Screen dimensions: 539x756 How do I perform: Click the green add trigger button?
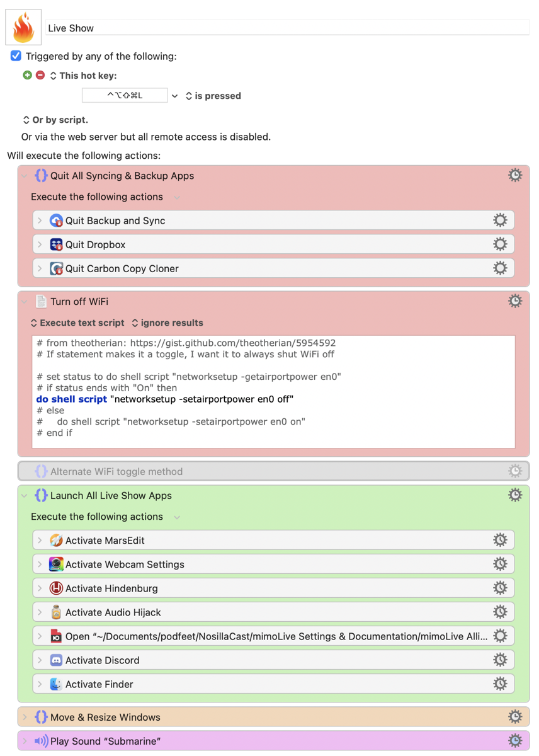(27, 76)
